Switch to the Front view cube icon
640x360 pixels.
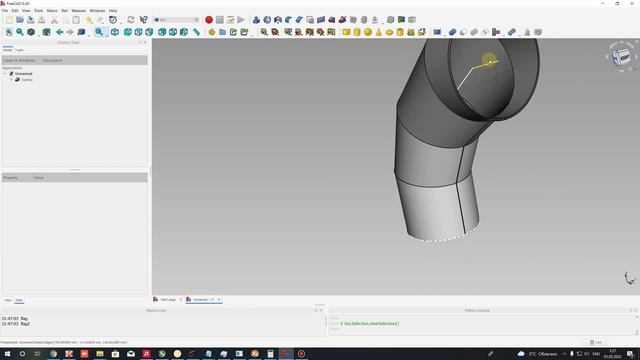pyautogui.click(x=128, y=32)
